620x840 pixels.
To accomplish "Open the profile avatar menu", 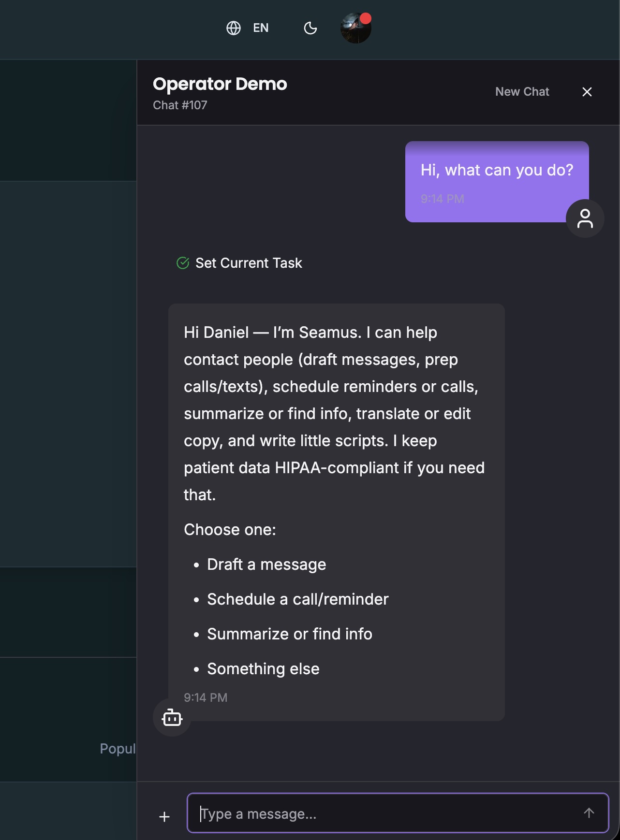I will point(356,28).
